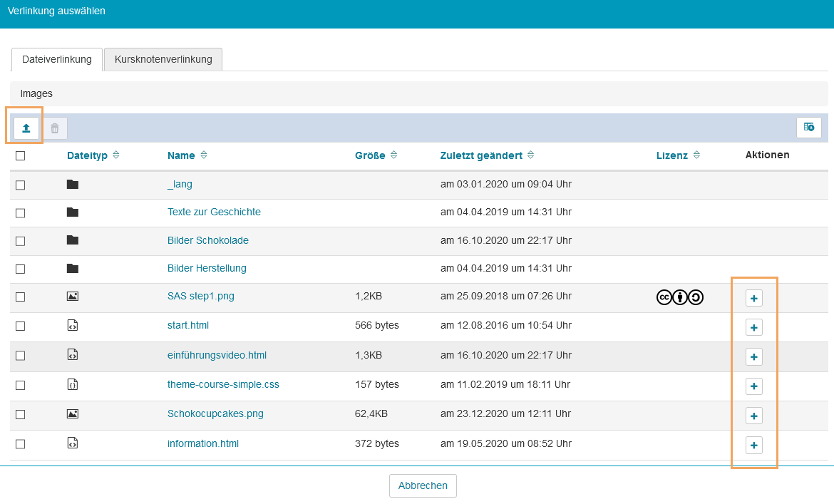The image size is (834, 504).
Task: Select the Dateiverlinkung tab
Action: pos(57,59)
